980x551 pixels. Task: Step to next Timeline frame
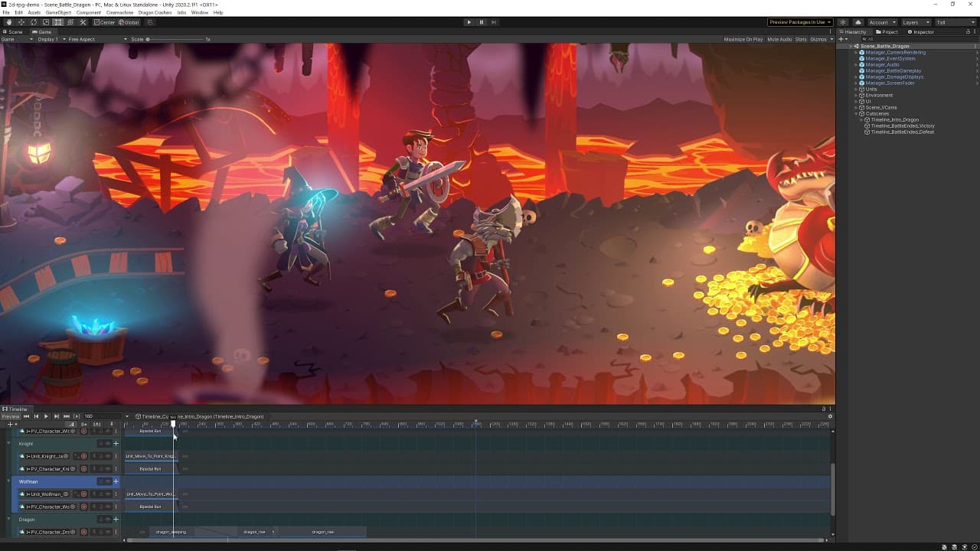[56, 416]
